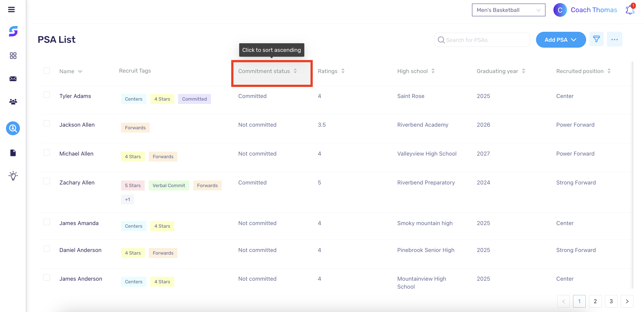Open James Anderson name
Image resolution: width=644 pixels, height=312 pixels.
point(81,279)
